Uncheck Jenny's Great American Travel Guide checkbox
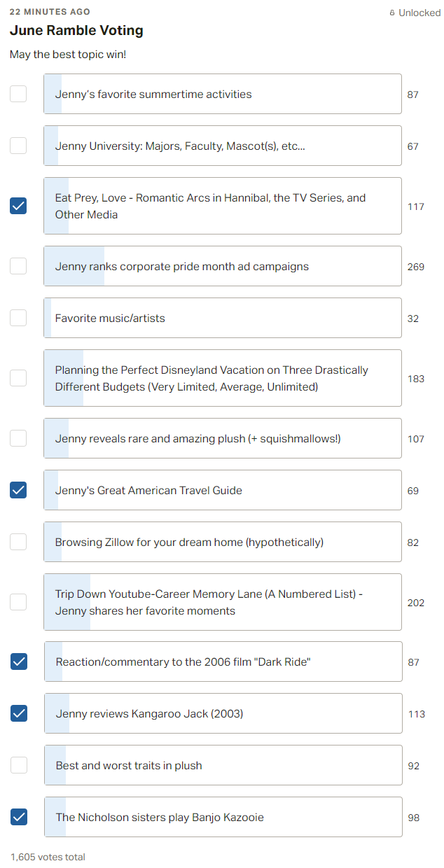Viewport: 444px width, 868px height. (x=18, y=490)
